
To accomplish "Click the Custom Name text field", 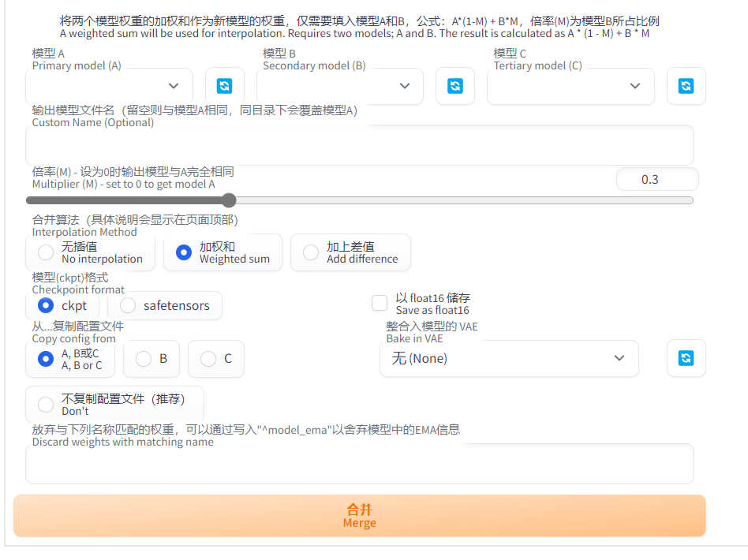I will tap(359, 146).
